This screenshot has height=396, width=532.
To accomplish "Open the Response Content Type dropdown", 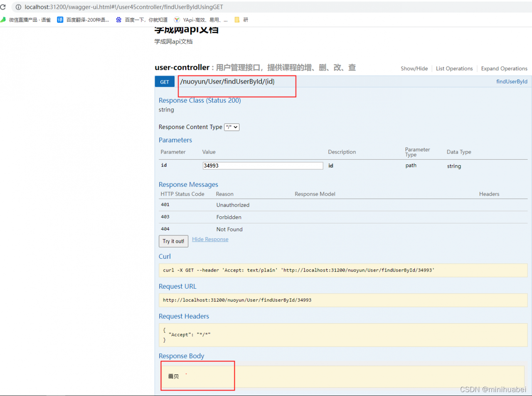I will [232, 127].
